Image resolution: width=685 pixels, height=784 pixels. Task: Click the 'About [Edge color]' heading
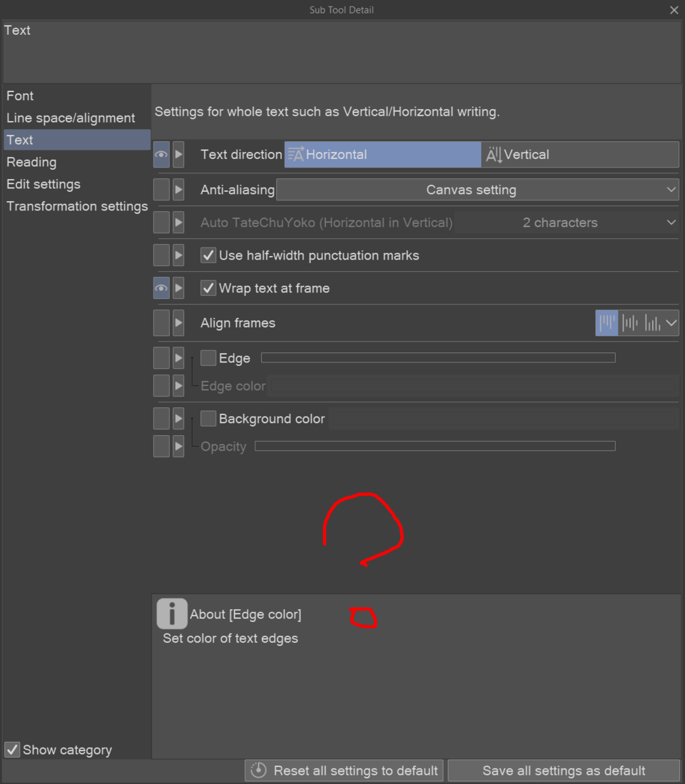pyautogui.click(x=245, y=614)
